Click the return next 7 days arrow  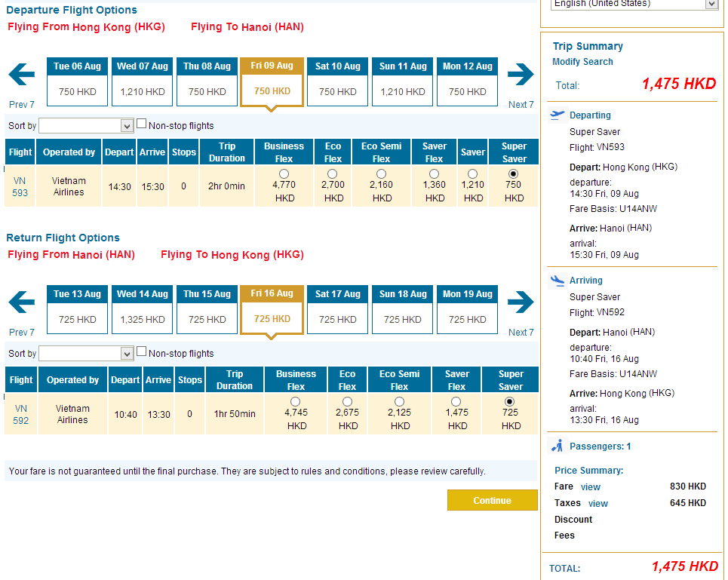coord(521,303)
